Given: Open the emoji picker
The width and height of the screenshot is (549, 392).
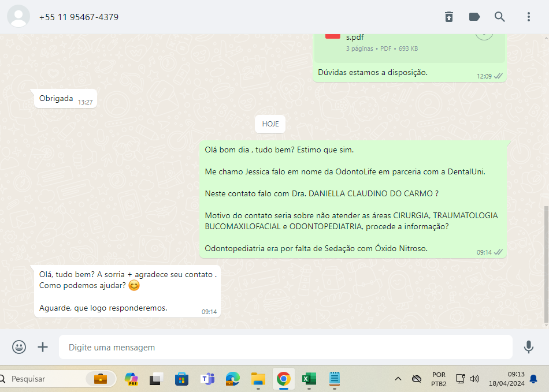Looking at the screenshot, I should [19, 347].
